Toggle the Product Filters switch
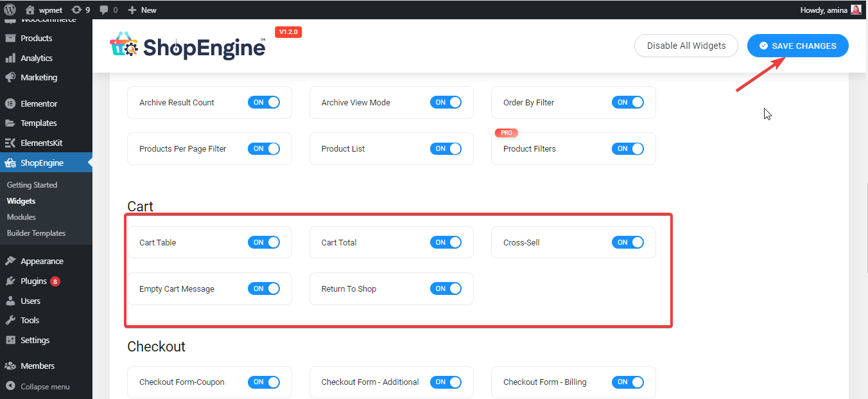 point(628,148)
